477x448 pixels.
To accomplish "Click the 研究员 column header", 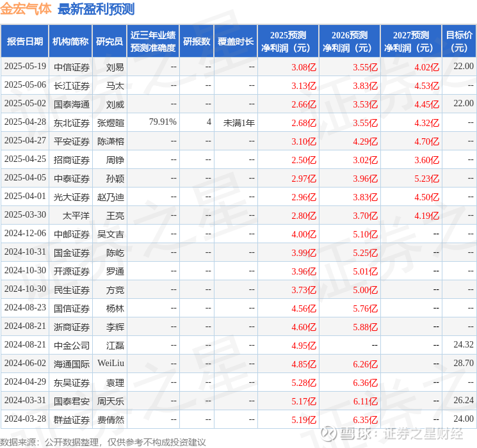I will [109, 42].
